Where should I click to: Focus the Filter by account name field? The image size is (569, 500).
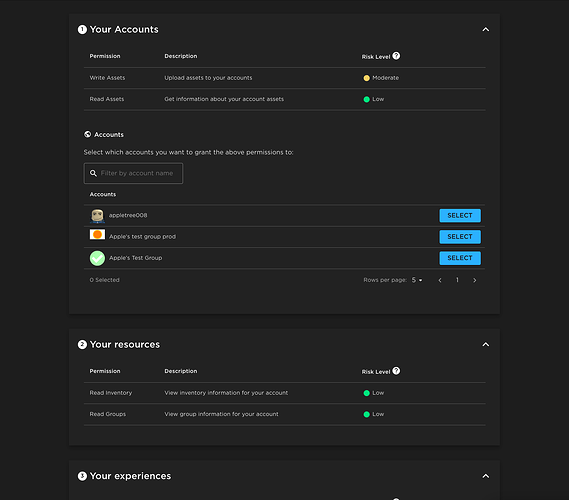(x=133, y=173)
